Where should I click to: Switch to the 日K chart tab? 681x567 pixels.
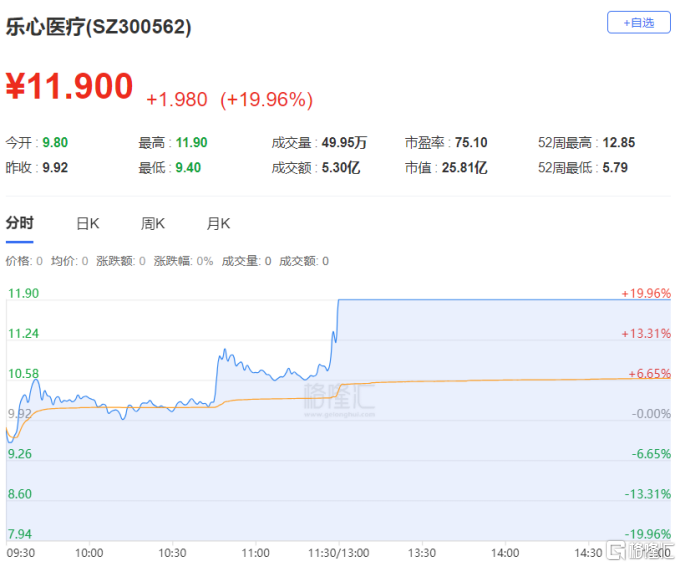(88, 224)
